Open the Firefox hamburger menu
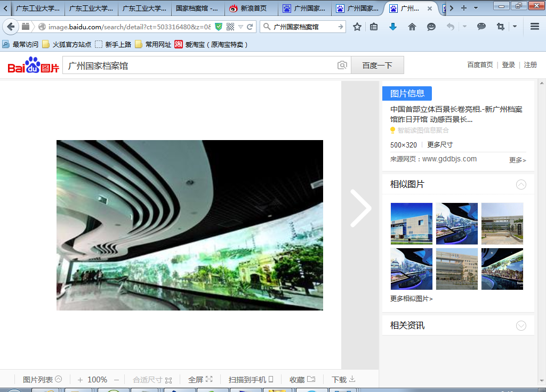Screen dimensions: 546x392 [534, 27]
